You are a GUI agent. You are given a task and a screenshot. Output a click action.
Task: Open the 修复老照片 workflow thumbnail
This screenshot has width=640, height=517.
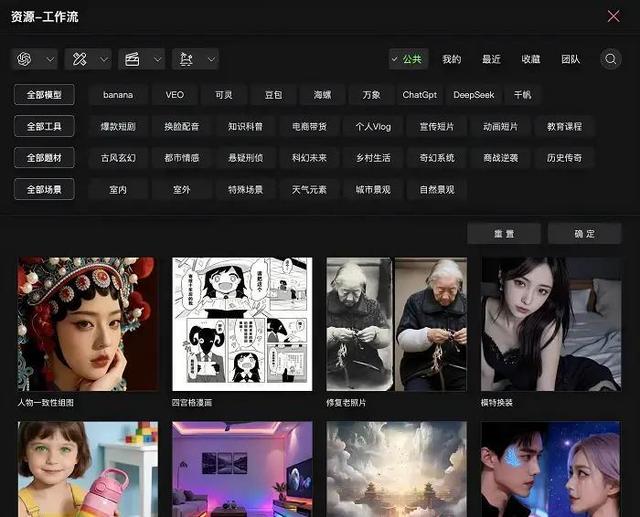[x=396, y=324]
